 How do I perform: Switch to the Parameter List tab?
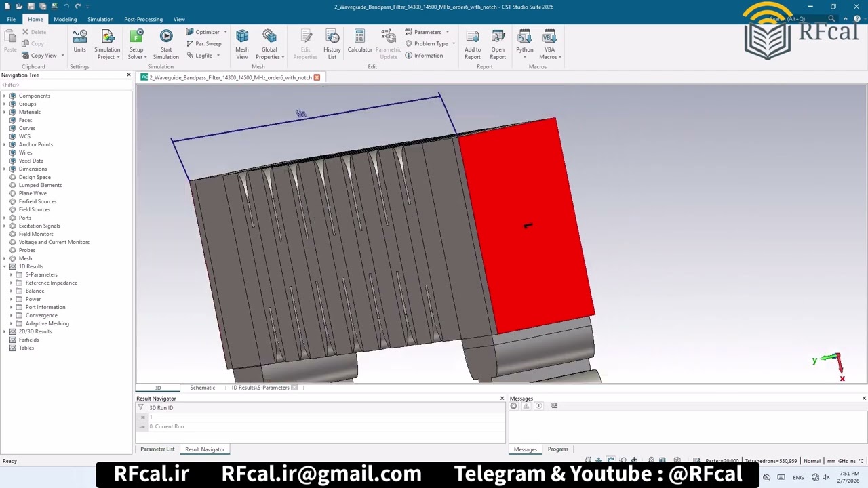coord(157,449)
